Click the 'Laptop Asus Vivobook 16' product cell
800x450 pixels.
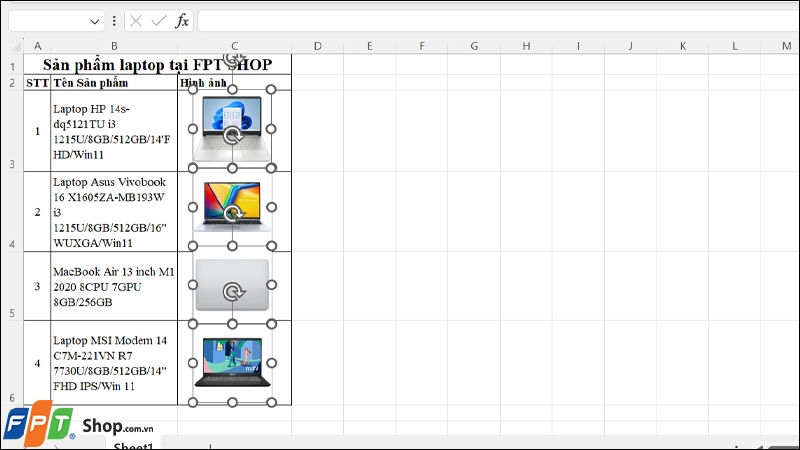[x=114, y=212]
